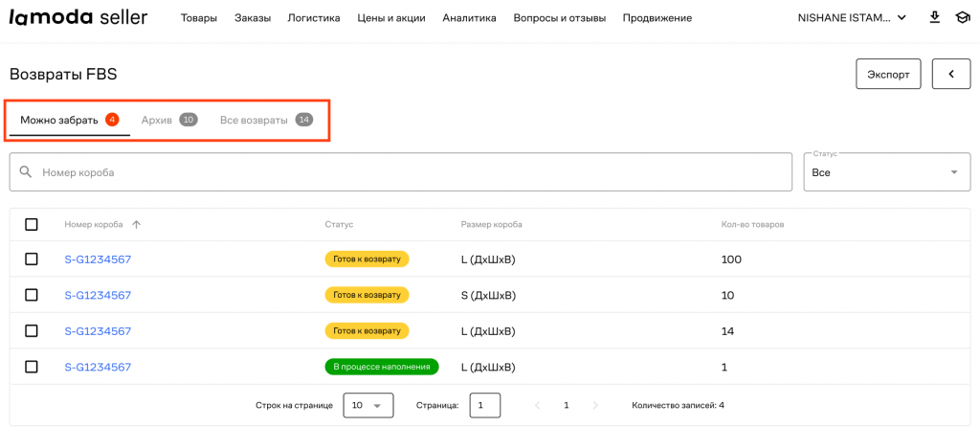Click the download icon in header
This screenshot has height=428, width=980.
(935, 17)
